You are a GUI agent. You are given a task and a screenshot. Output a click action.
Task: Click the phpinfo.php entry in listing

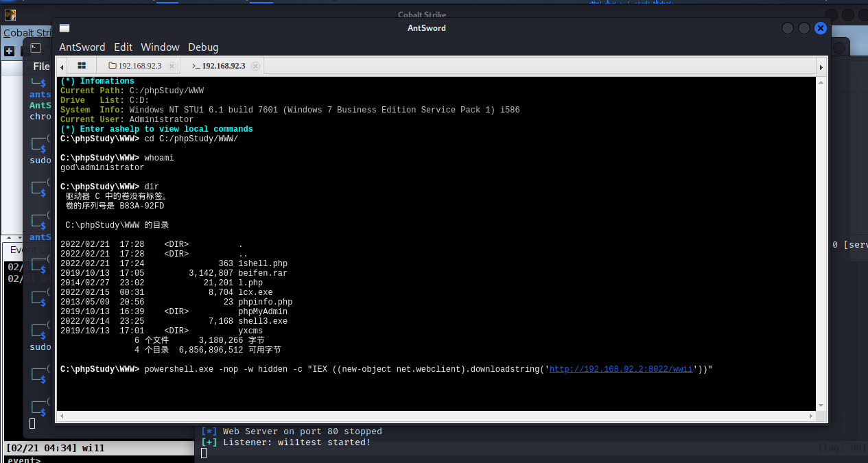pyautogui.click(x=266, y=302)
